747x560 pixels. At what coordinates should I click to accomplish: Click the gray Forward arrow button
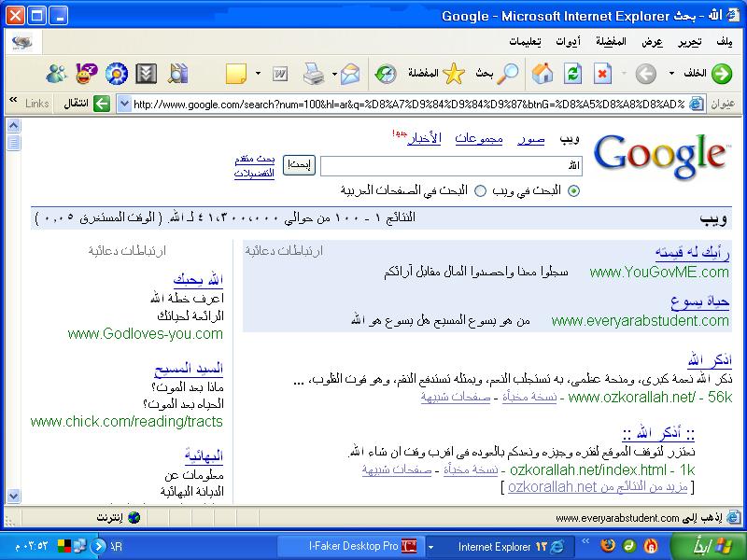pyautogui.click(x=645, y=74)
